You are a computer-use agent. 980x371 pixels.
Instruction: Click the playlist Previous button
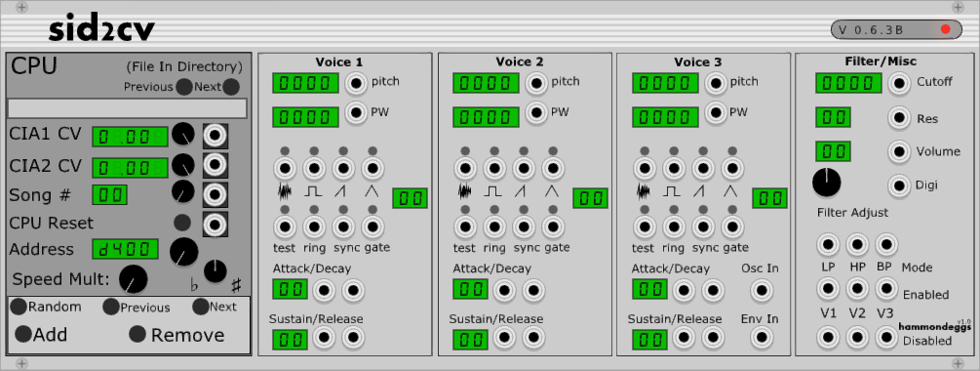[111, 307]
